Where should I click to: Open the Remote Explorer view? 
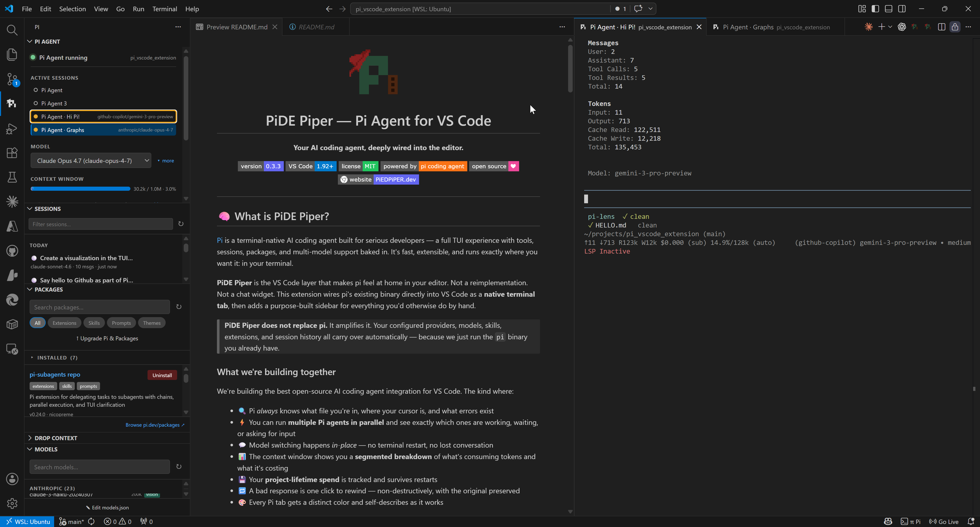(x=12, y=349)
